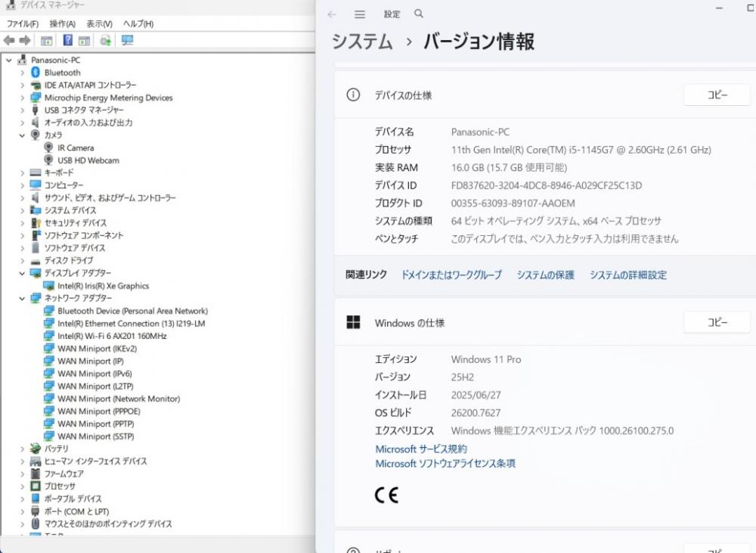Open Microsoft サービス規約 link
Image resolution: width=756 pixels, height=553 pixels.
pyautogui.click(x=421, y=449)
